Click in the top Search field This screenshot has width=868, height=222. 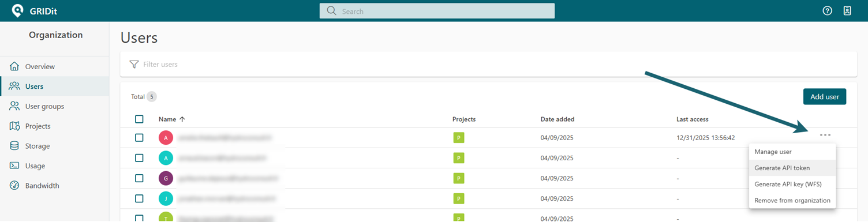tap(437, 11)
